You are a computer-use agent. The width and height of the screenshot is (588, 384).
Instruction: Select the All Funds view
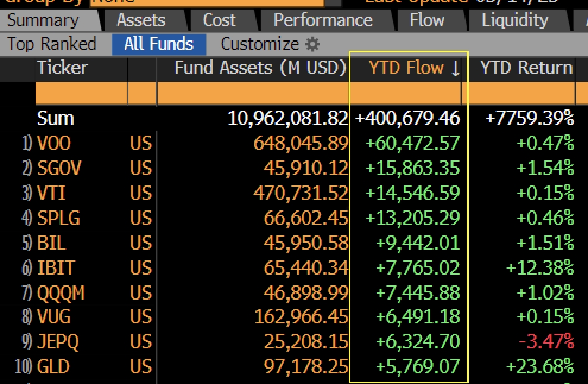tap(159, 45)
